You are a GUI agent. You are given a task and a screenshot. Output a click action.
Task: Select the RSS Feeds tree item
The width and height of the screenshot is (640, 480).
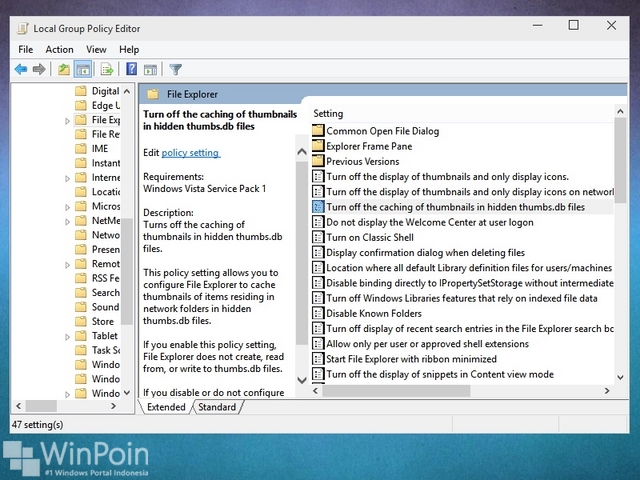98,278
